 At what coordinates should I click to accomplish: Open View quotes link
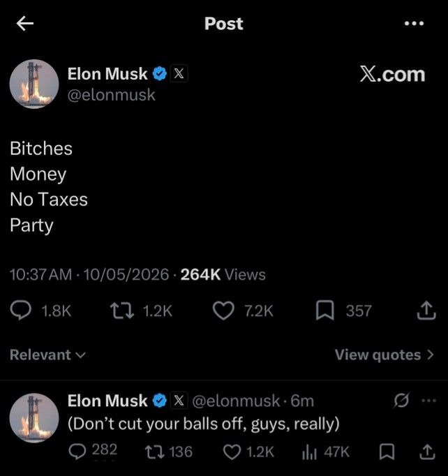[x=384, y=355]
